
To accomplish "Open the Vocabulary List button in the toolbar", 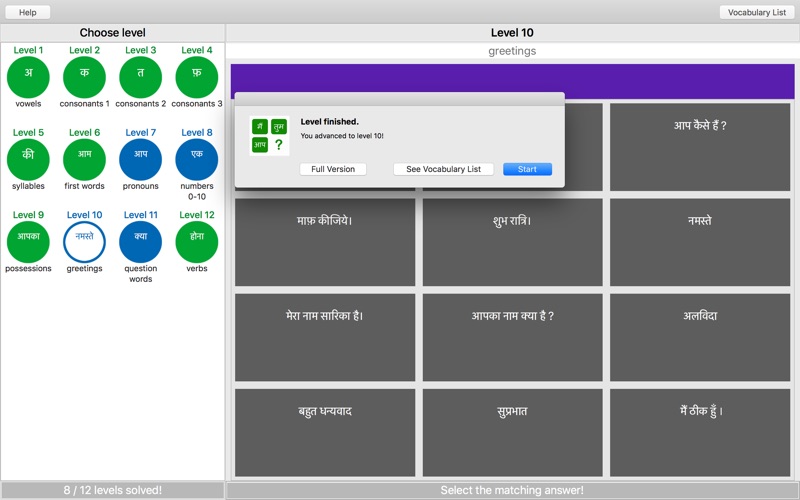I will [757, 12].
